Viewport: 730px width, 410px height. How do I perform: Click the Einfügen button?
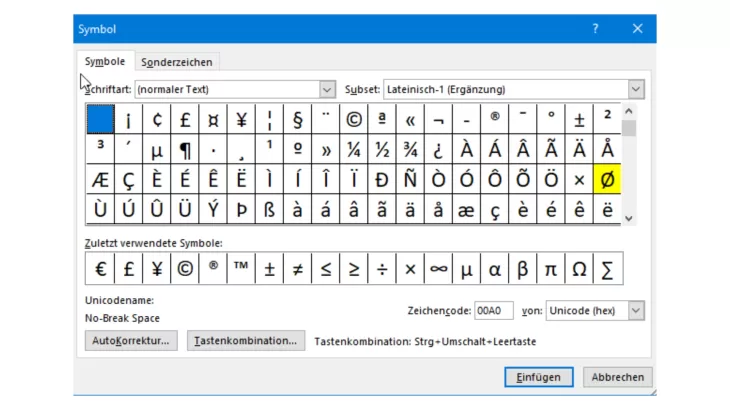539,377
